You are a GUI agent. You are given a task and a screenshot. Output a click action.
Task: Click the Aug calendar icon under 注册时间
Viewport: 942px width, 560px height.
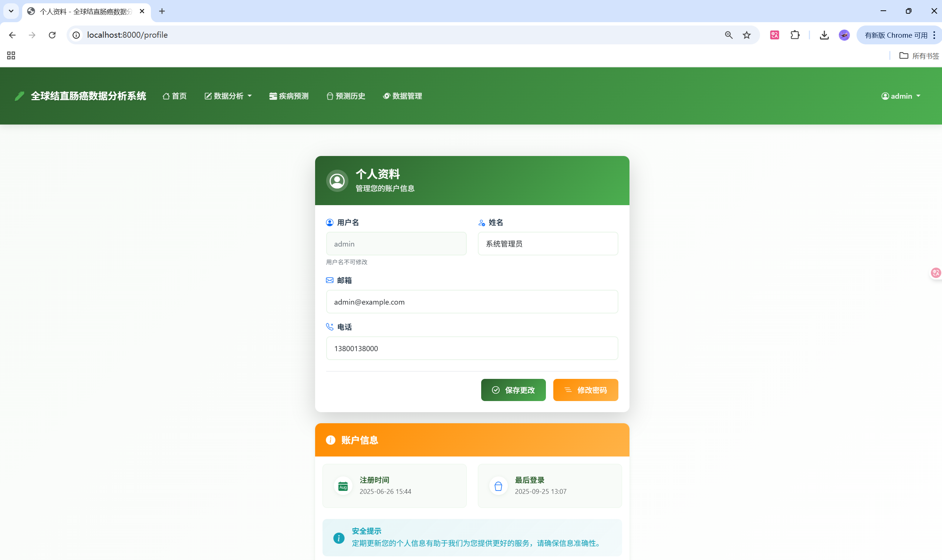pos(342,486)
